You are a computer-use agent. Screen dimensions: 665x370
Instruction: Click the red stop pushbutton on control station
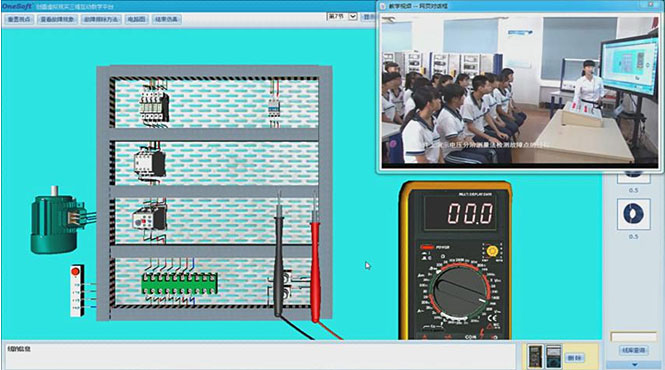[x=75, y=272]
